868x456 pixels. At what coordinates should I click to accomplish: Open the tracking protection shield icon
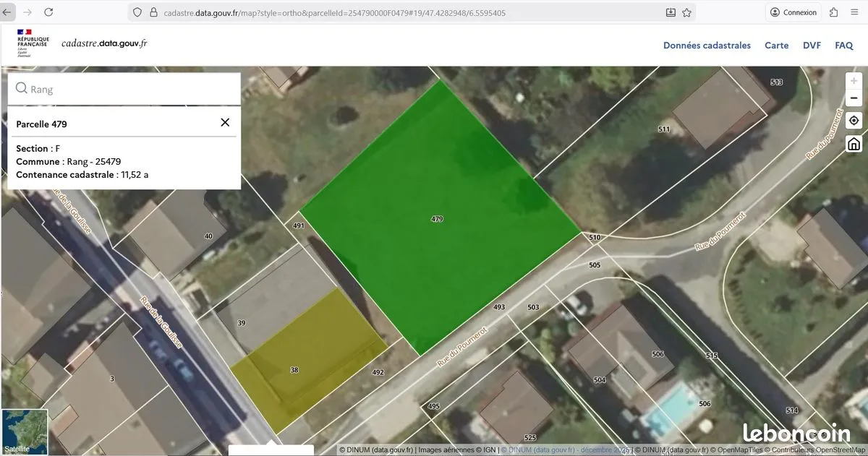[137, 12]
